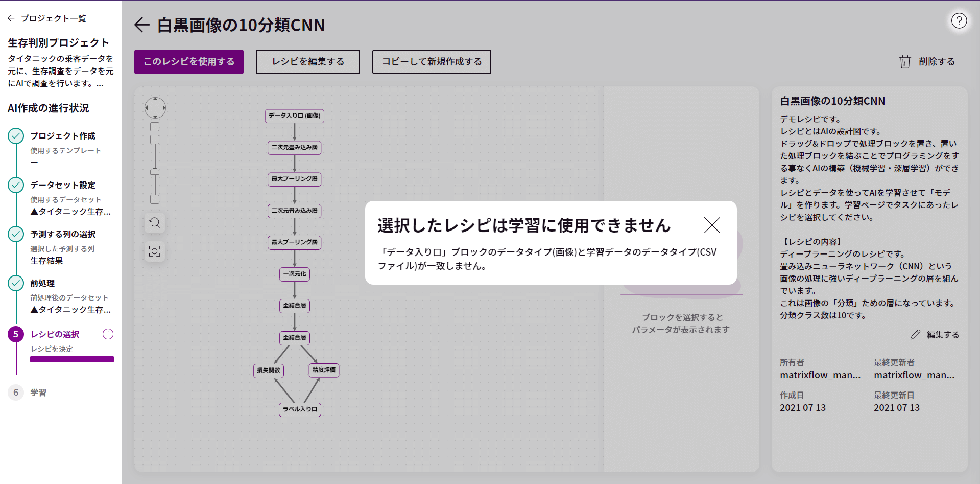Screen dimensions: 980x484
Task: Select the 損失関数 block
Action: (269, 371)
